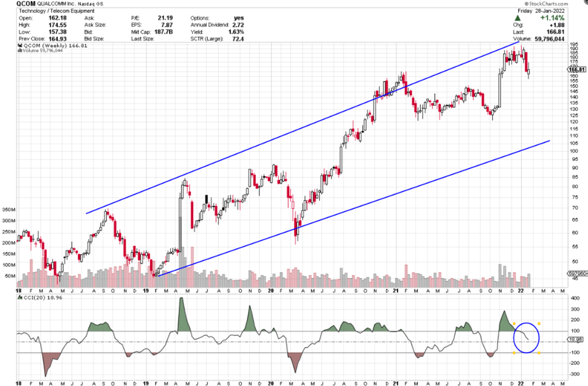Select the Yield value 1.63%

(x=236, y=32)
